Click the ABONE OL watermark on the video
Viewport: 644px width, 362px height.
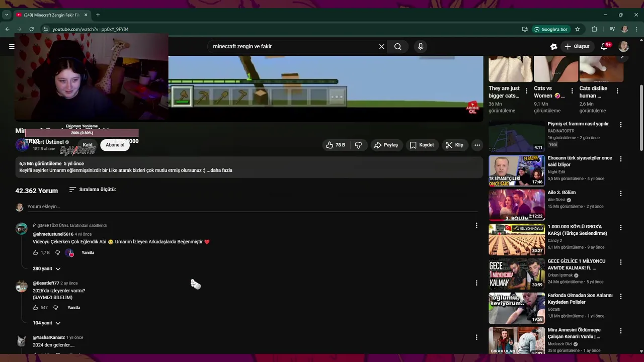click(472, 108)
